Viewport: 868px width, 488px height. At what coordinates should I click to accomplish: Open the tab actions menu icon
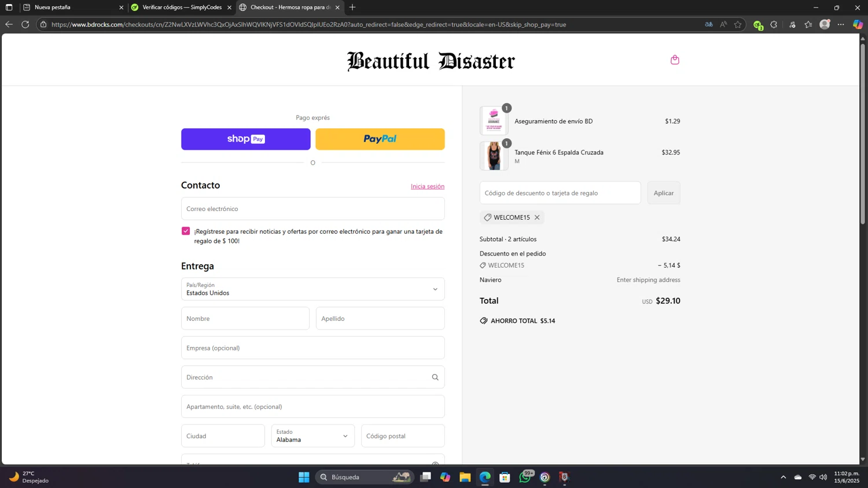pos(9,8)
